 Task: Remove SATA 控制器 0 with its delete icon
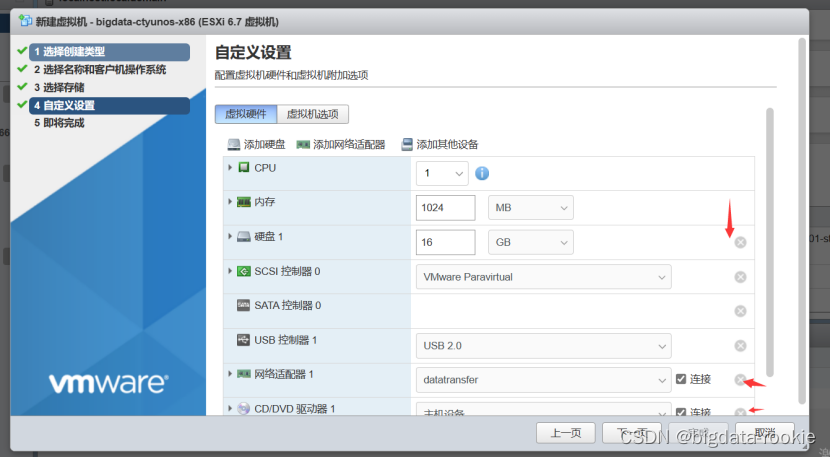point(740,311)
